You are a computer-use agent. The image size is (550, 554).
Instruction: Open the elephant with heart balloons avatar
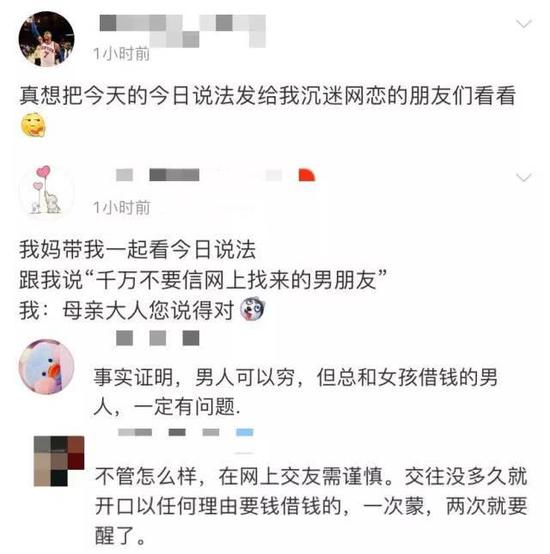point(46,190)
